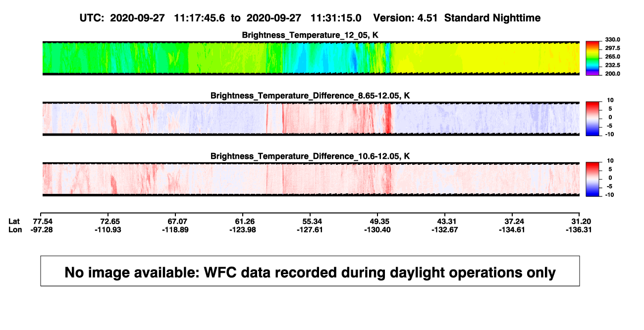Click the 'No image available' WFC notice
Viewport: 644px width, 330px height.
(x=310, y=271)
